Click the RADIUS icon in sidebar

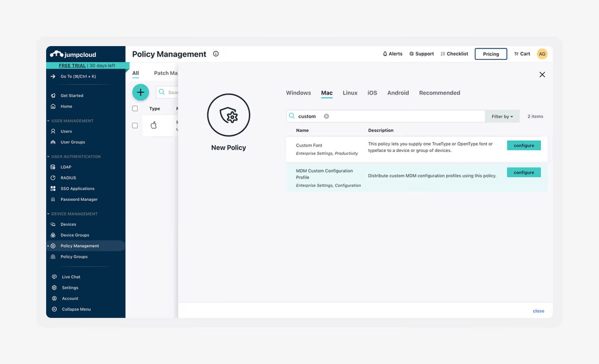(x=53, y=178)
